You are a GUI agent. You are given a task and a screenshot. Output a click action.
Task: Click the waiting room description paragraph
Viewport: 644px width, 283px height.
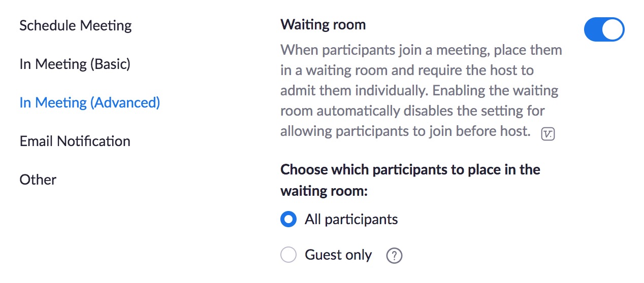[x=421, y=91]
